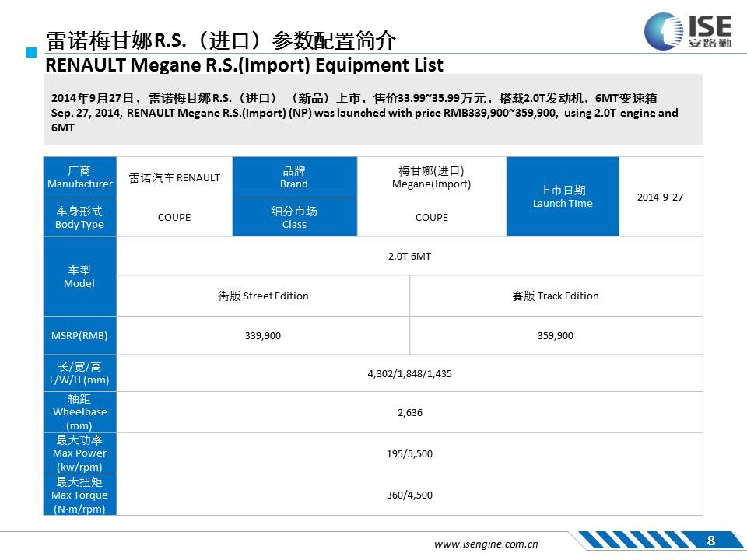The image size is (747, 560).
Task: Select the slide title 'RENAULT Megane R.S.(Import) Equipment List'
Action: pos(244,65)
